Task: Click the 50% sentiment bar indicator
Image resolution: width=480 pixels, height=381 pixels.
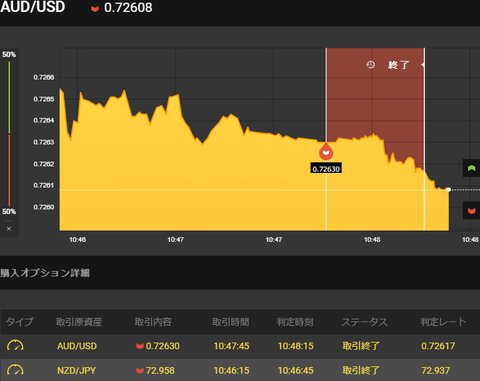Action: point(9,133)
